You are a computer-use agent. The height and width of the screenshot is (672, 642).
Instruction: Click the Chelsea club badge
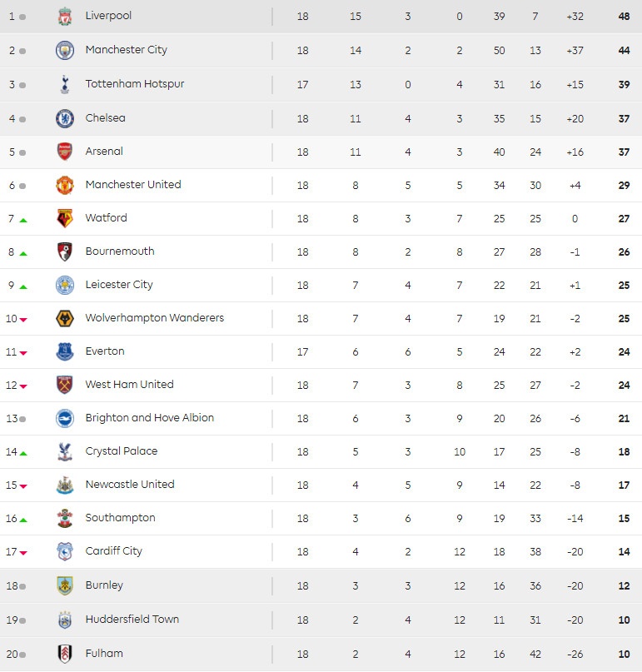[x=64, y=118]
